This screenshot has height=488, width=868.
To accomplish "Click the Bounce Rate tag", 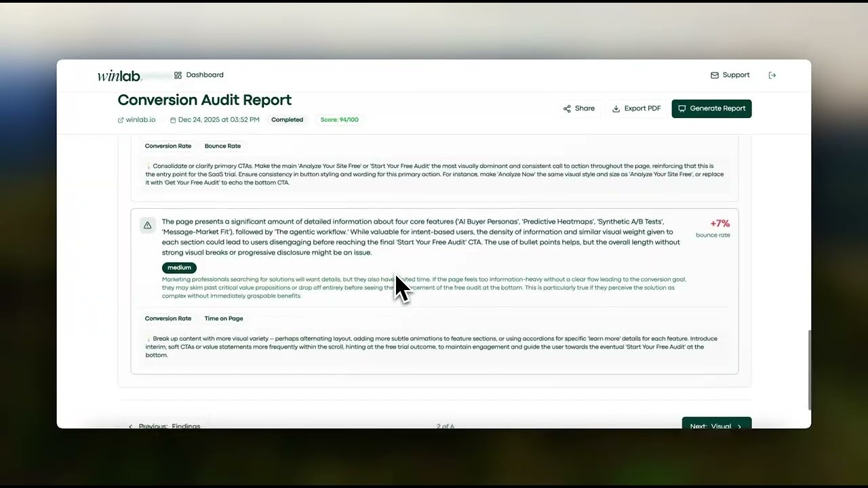I will (x=222, y=146).
